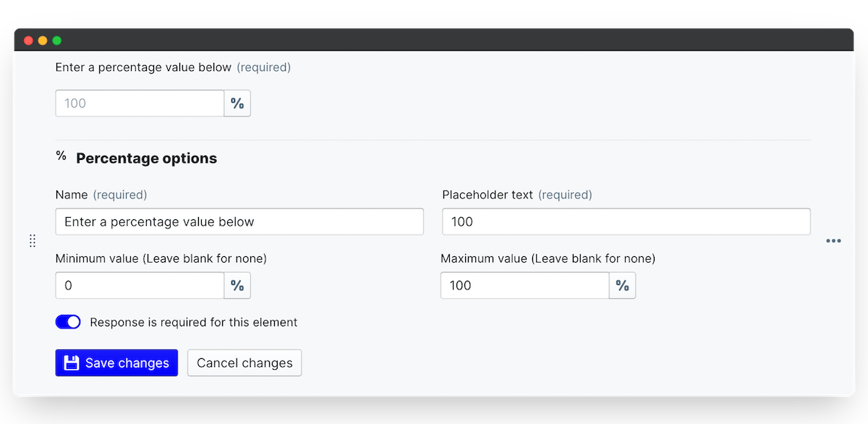
Task: Click the percent suffix on Maximum value
Action: pos(622,286)
